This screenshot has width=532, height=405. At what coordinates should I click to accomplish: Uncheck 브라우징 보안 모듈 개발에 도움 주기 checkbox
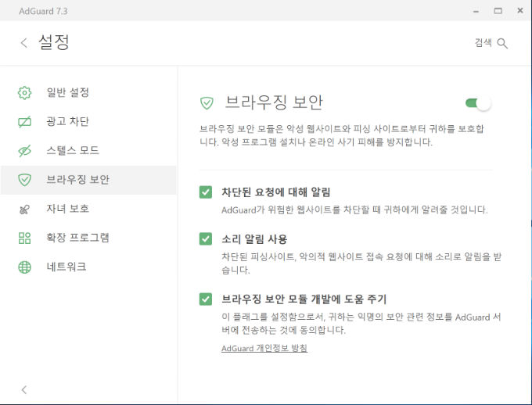click(206, 299)
